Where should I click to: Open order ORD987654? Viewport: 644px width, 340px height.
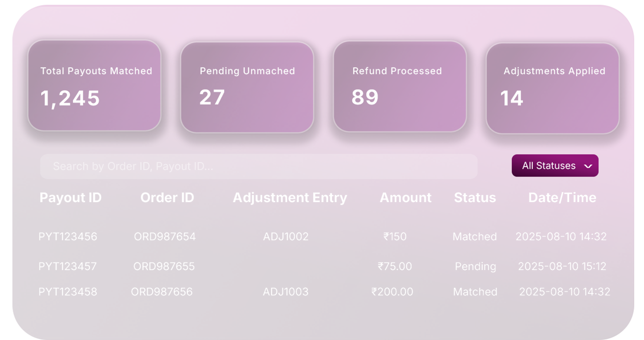[165, 237]
